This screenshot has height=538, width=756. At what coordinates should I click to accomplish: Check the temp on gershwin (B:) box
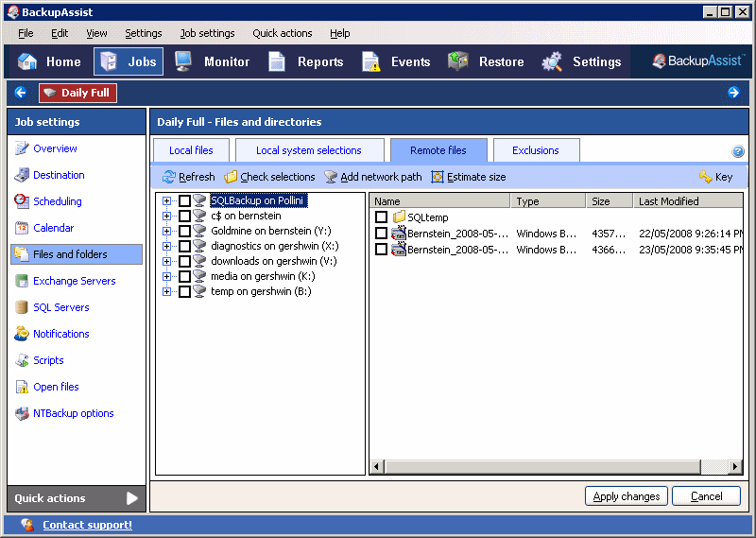click(184, 291)
